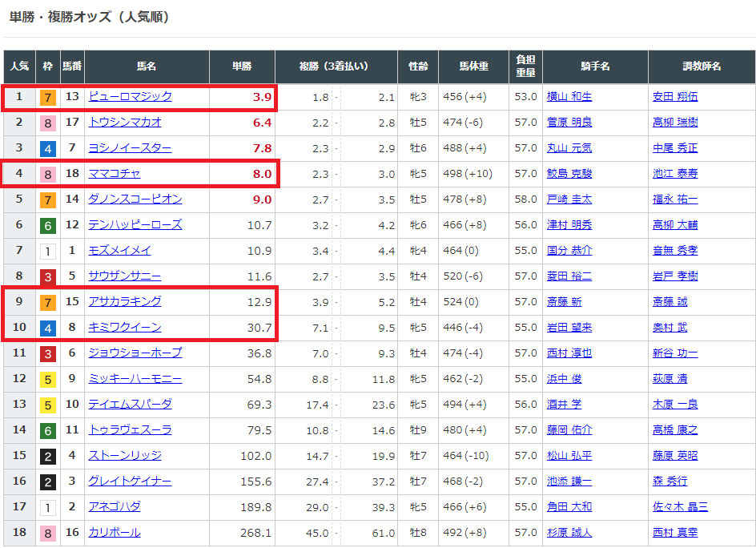This screenshot has height=548, width=756.
Task: Click the black frame 2 badge beside ストーンリッジ
Action: 48,456
